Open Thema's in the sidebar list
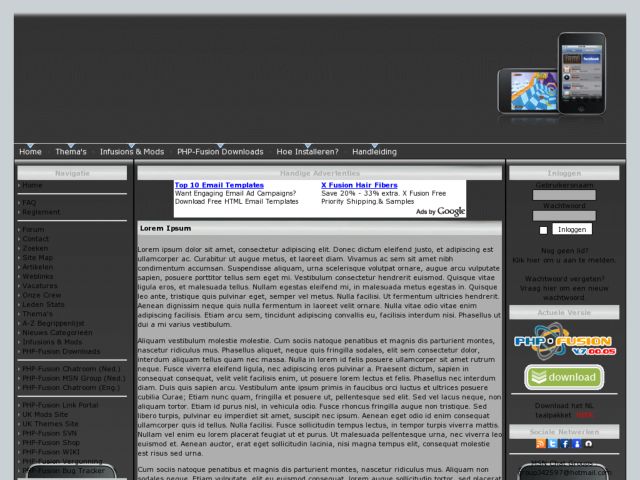This screenshot has width=640, height=480. point(37,314)
